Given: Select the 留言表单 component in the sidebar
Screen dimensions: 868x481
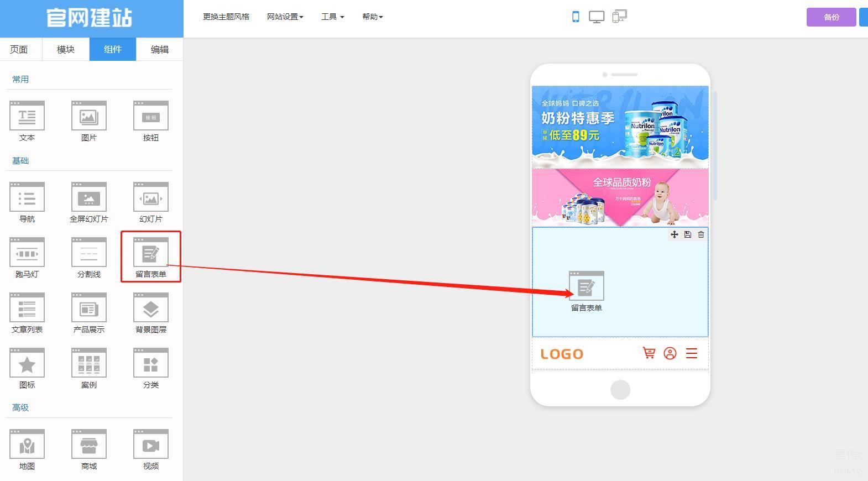Looking at the screenshot, I should coord(150,257).
